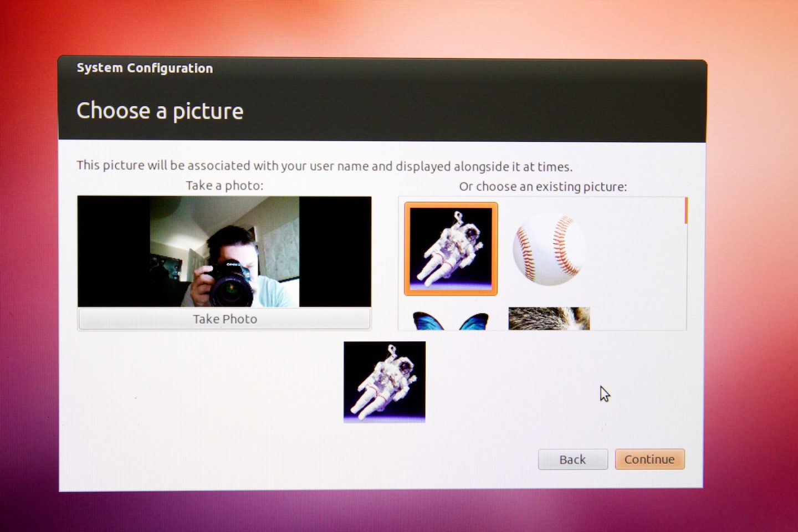Click the partially visible butterfly thumbnail
The image size is (798, 532).
tap(450, 320)
